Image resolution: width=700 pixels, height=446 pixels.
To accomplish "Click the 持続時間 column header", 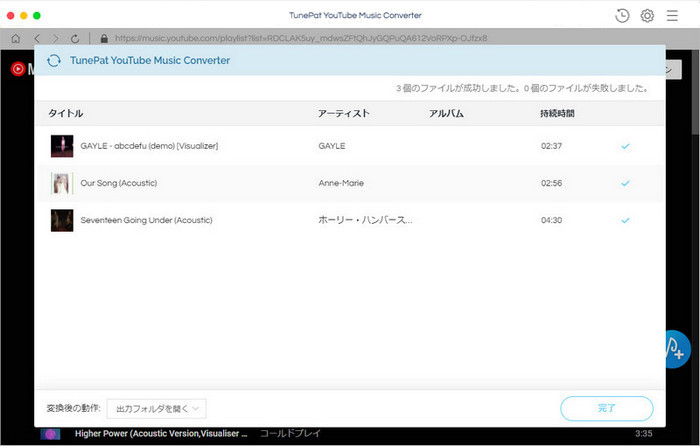I will [557, 113].
